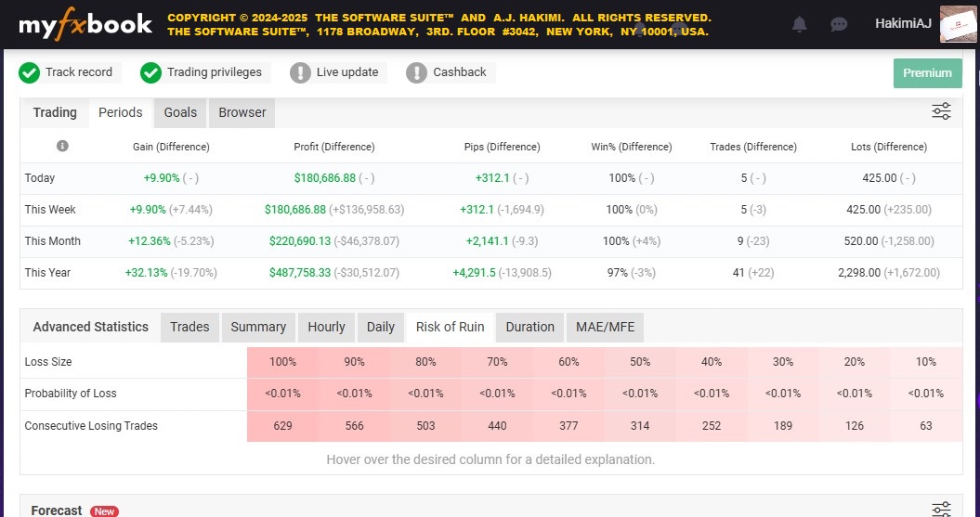
Task: Click the myfxbook logo
Action: click(85, 24)
